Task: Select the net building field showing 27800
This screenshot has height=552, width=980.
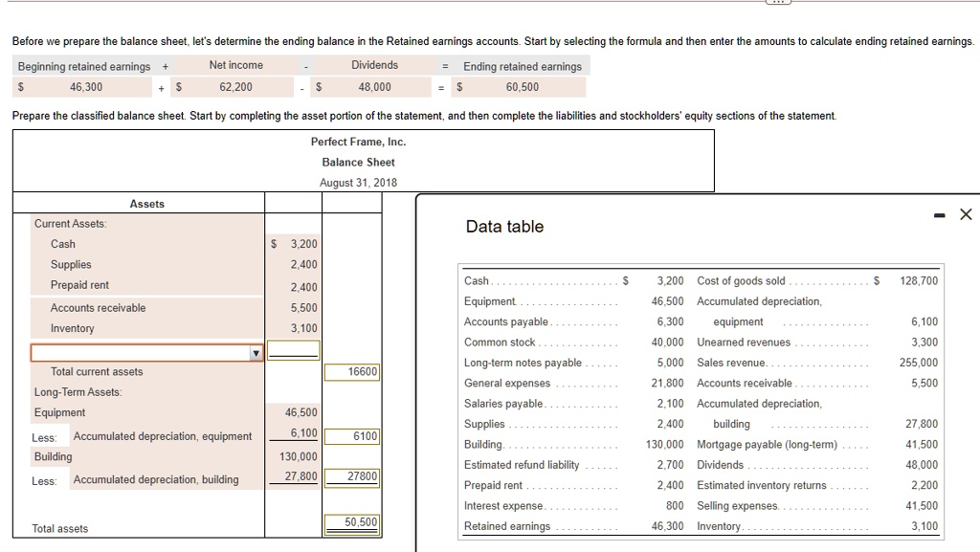Action: tap(352, 477)
